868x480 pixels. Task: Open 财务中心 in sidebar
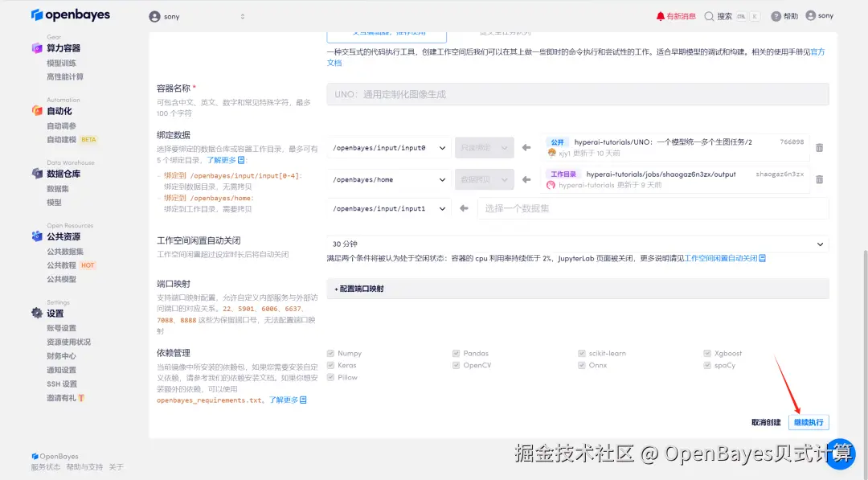(61, 356)
